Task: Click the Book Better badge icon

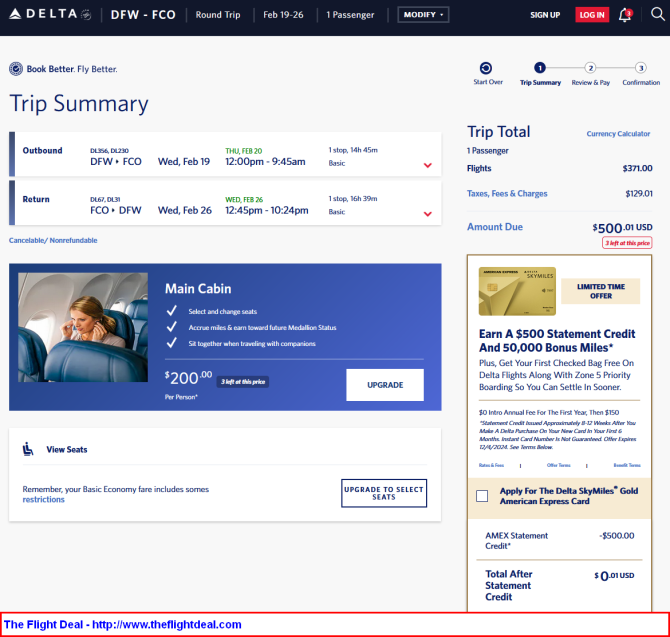Action: click(16, 69)
